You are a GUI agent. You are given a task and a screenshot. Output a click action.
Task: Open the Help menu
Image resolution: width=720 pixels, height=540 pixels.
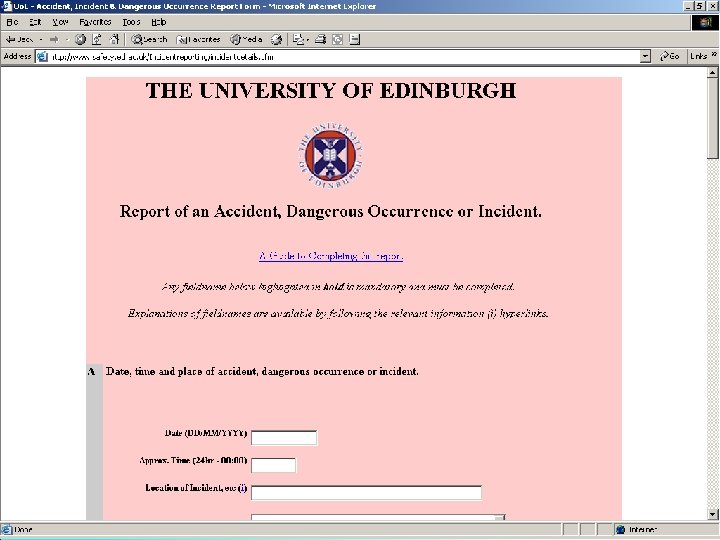[x=159, y=22]
